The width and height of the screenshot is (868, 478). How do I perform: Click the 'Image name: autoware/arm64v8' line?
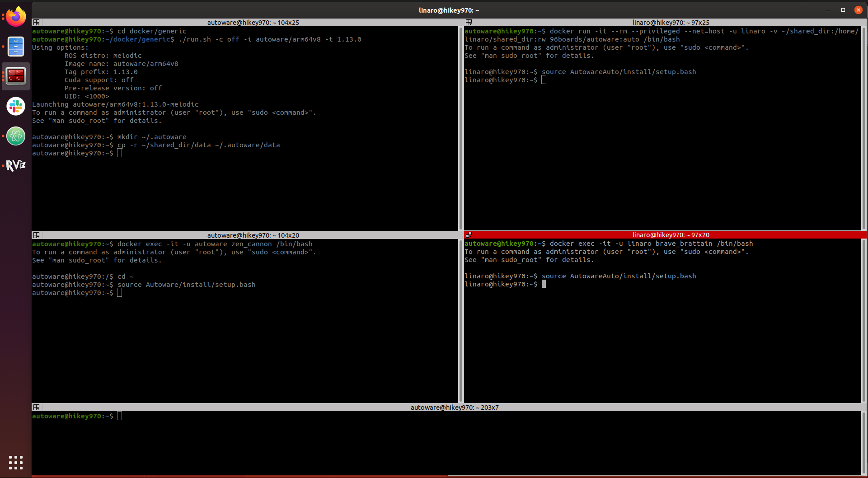122,64
